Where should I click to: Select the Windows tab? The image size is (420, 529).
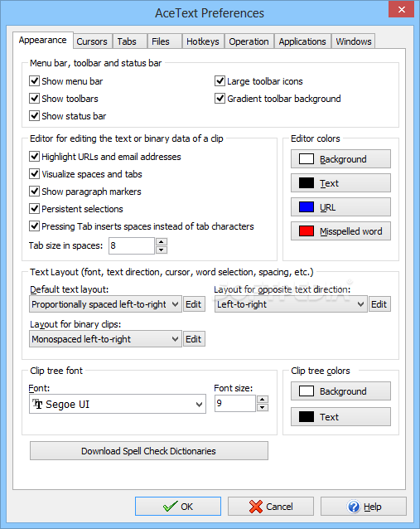[354, 41]
